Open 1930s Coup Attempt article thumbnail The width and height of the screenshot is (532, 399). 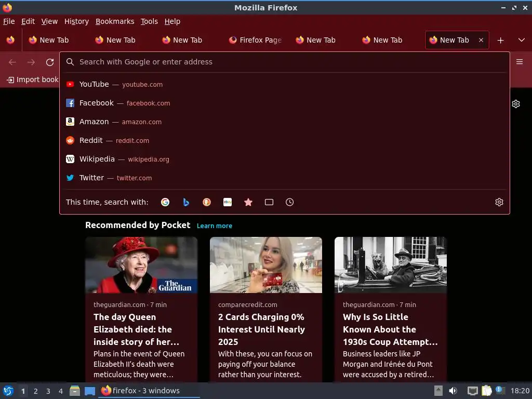point(391,265)
